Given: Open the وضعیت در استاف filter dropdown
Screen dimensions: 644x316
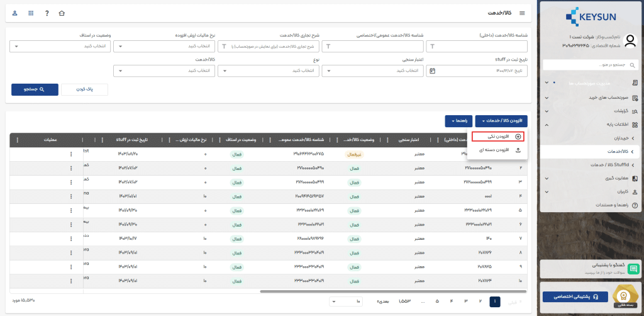Looking at the screenshot, I should coord(60,46).
